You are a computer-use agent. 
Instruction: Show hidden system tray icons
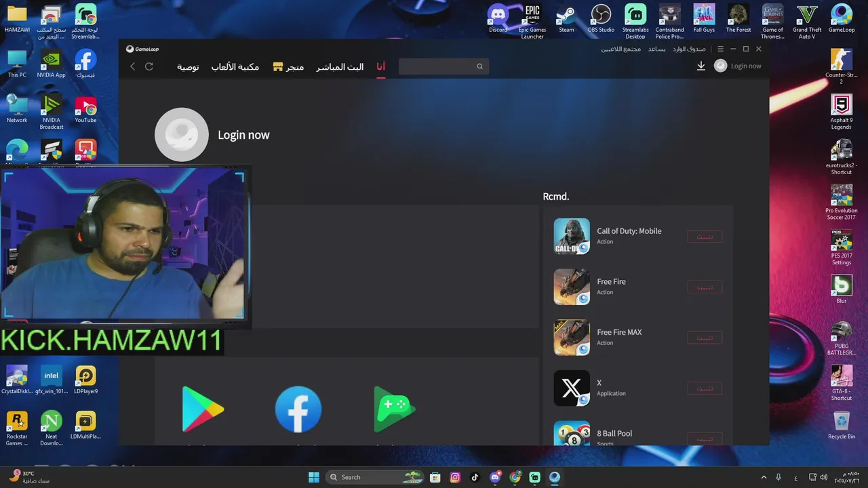click(x=764, y=477)
